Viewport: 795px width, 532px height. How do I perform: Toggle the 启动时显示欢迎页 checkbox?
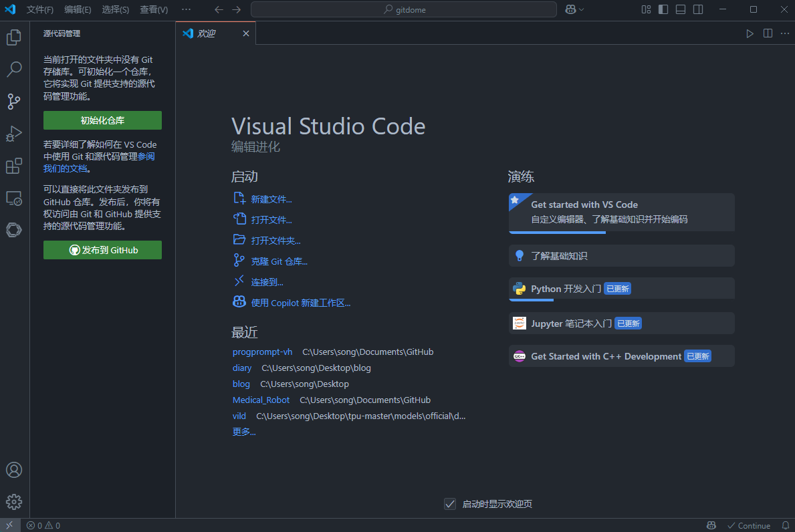(450, 504)
